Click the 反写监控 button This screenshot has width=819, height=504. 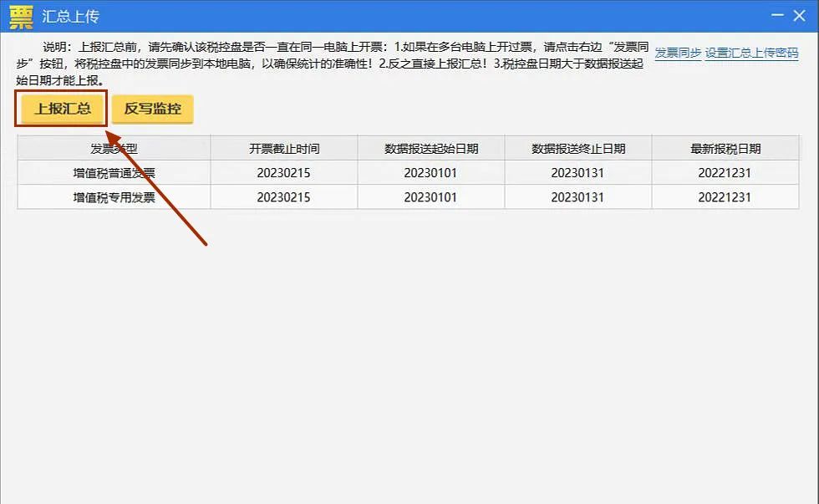[152, 109]
